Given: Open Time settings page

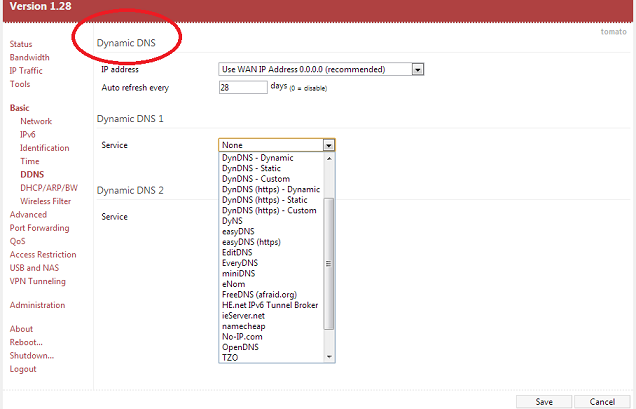Looking at the screenshot, I should [30, 161].
